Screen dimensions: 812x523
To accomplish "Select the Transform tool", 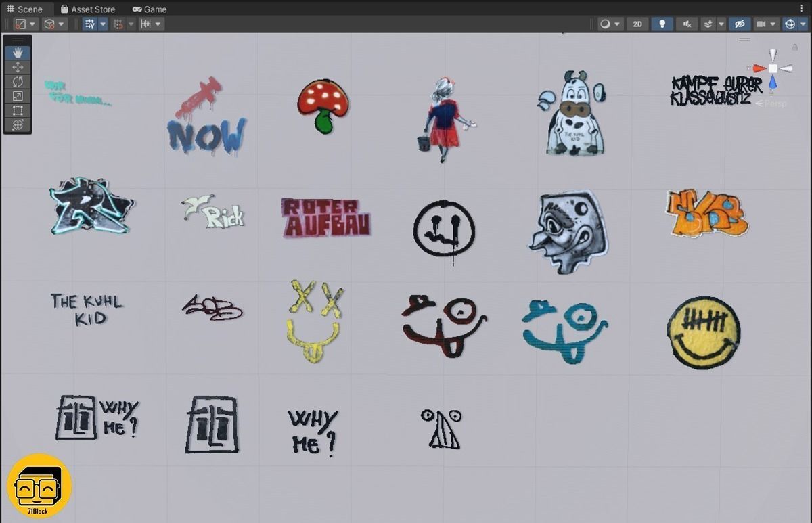I will [18, 124].
